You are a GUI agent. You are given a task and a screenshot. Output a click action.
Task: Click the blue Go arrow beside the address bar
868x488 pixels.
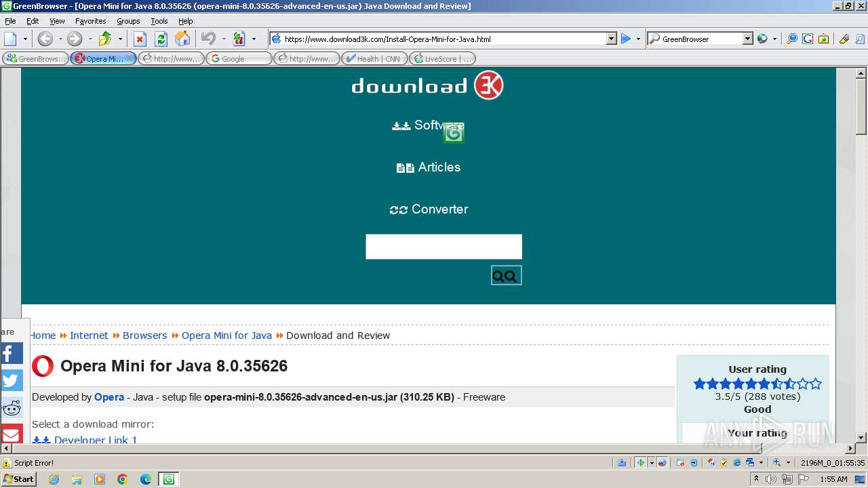point(626,39)
